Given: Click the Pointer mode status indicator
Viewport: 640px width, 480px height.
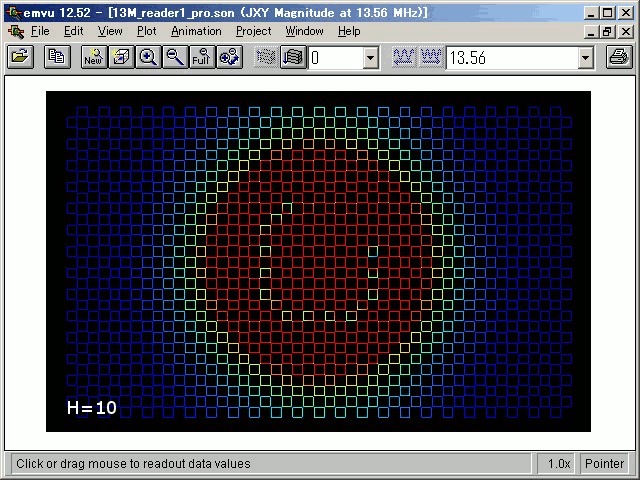Looking at the screenshot, I should pos(604,464).
